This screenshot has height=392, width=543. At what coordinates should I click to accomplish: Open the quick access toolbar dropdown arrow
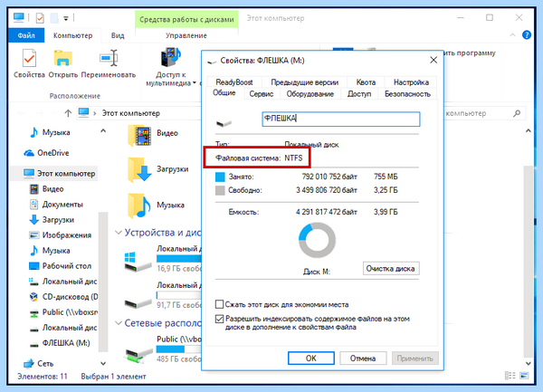pyautogui.click(x=66, y=18)
